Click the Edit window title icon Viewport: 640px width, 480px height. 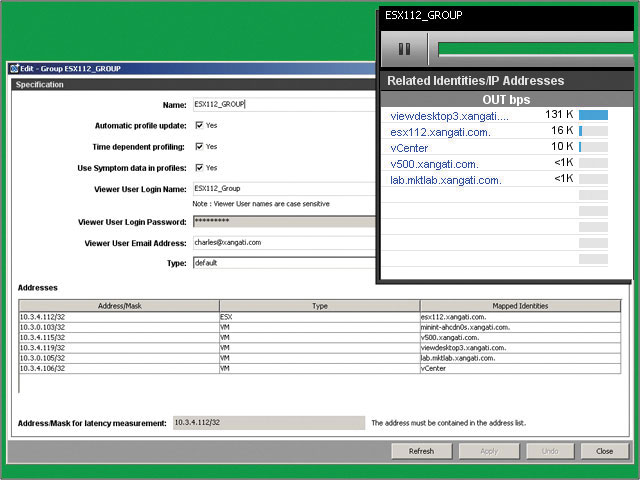(15, 69)
